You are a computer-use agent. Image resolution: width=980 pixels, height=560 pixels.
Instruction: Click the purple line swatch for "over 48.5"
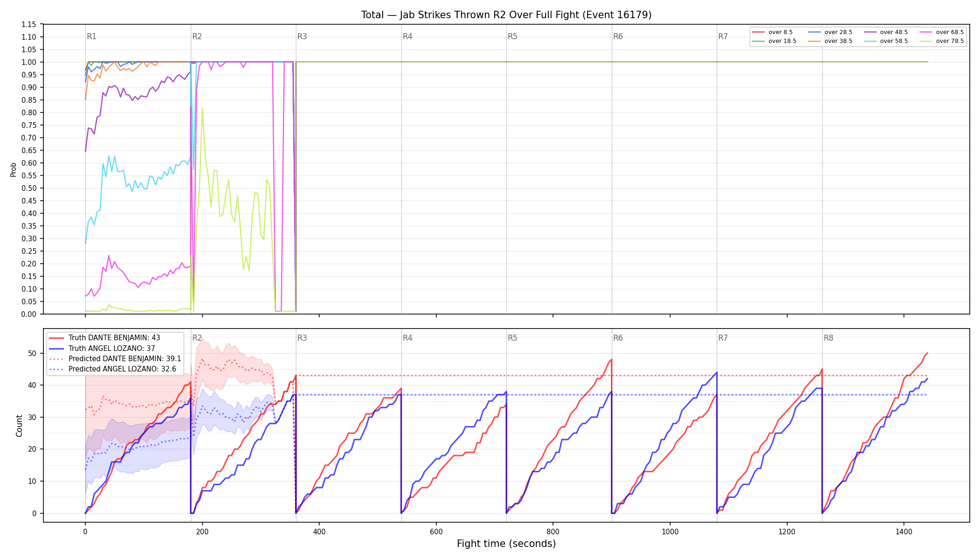click(x=870, y=32)
